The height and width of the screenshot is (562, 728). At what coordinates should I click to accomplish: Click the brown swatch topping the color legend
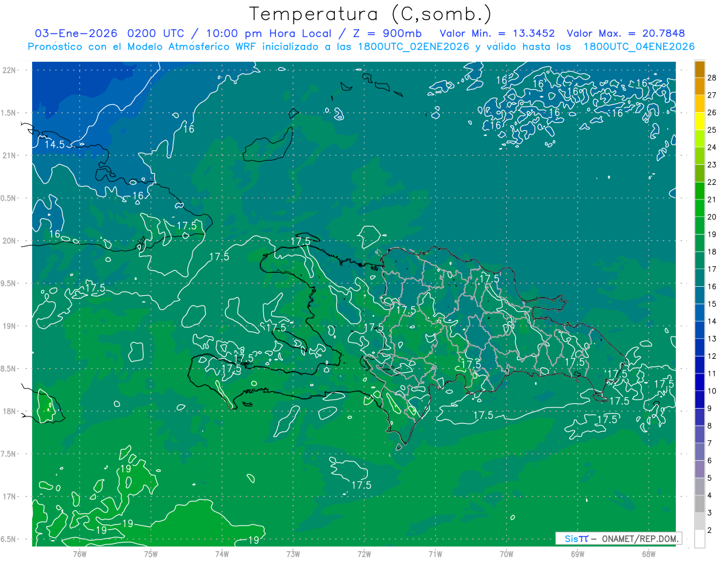(x=699, y=69)
